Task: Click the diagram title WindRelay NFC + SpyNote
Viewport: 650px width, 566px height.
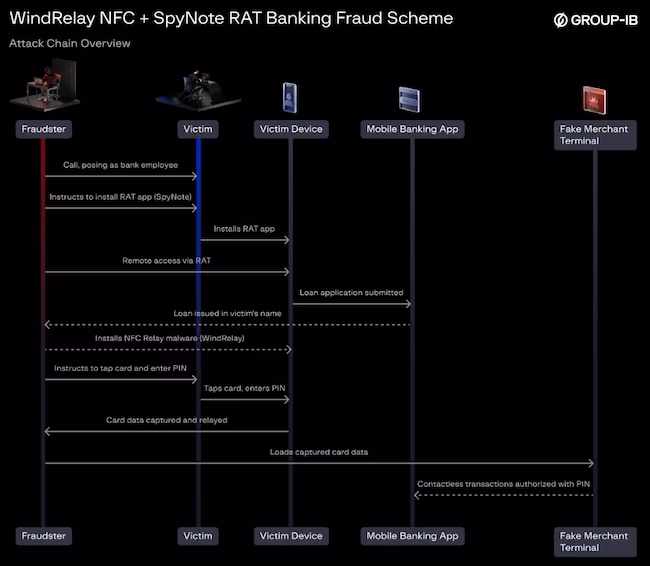Action: pos(231,18)
